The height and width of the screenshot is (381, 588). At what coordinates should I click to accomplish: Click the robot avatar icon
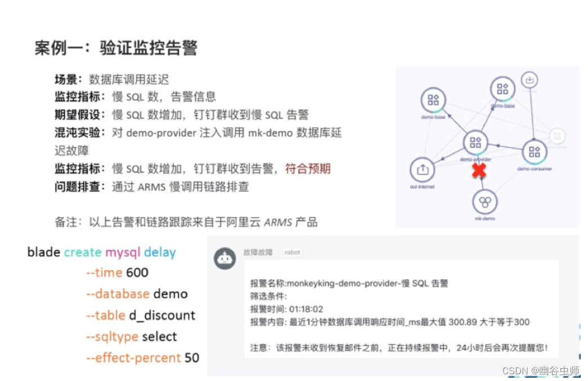pos(225,258)
